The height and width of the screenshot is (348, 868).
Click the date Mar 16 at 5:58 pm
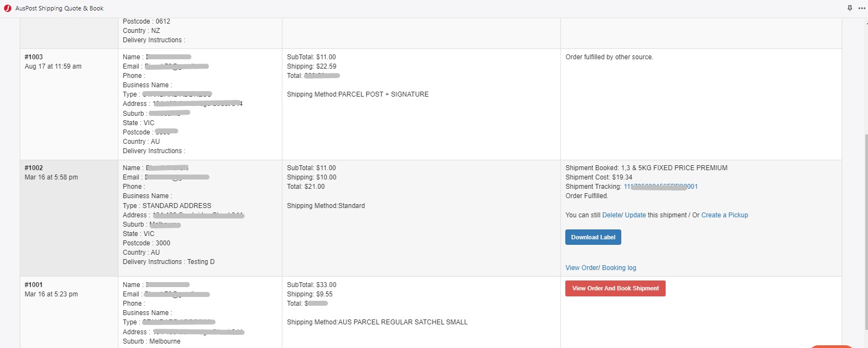pyautogui.click(x=52, y=177)
